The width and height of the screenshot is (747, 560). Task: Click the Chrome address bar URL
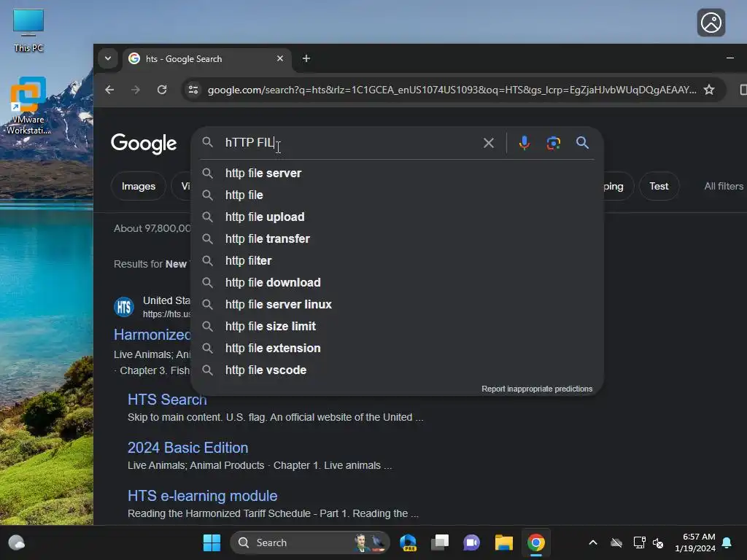pyautogui.click(x=452, y=90)
